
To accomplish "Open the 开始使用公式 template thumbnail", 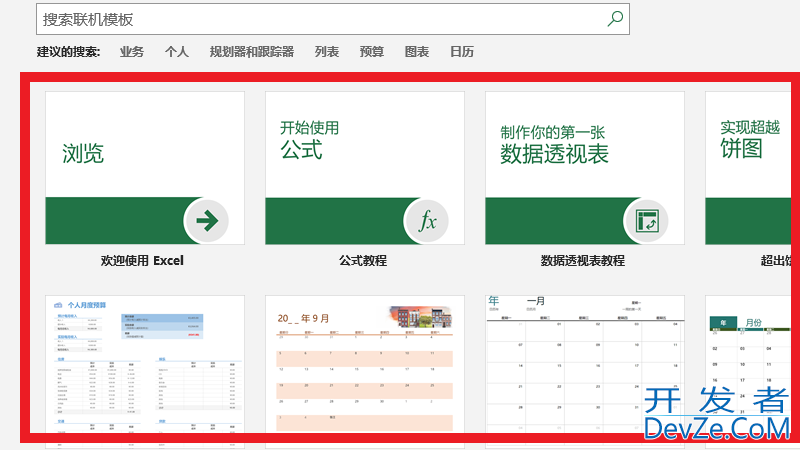I will click(x=365, y=168).
